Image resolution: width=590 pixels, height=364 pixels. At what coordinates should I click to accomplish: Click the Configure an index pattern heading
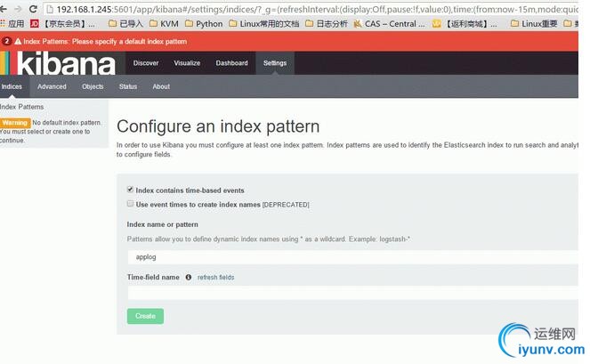coord(218,126)
